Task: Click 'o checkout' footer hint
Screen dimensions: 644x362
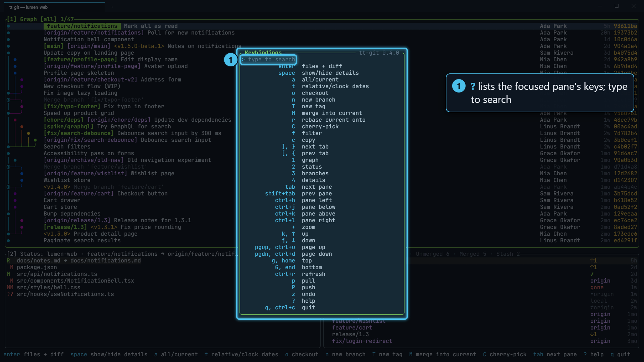Action: pyautogui.click(x=302, y=355)
